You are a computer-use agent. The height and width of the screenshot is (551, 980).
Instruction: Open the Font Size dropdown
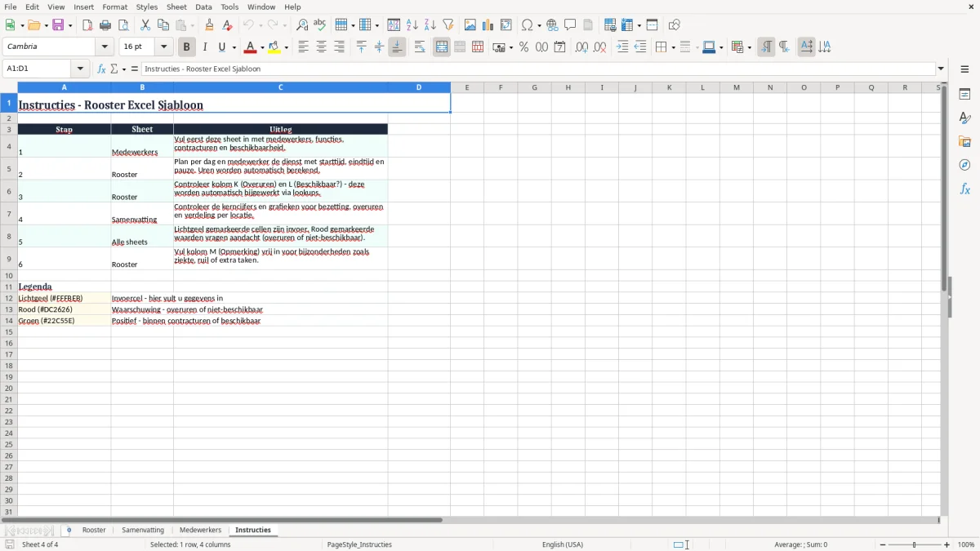pos(164,47)
